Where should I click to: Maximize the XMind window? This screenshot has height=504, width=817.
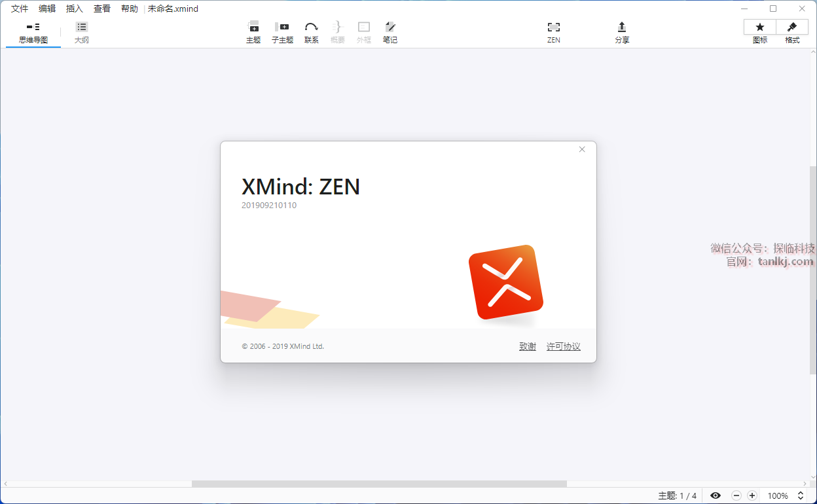[x=773, y=9]
